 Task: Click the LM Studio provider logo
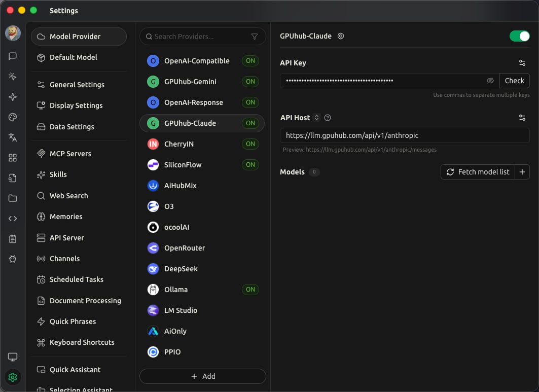pos(153,310)
